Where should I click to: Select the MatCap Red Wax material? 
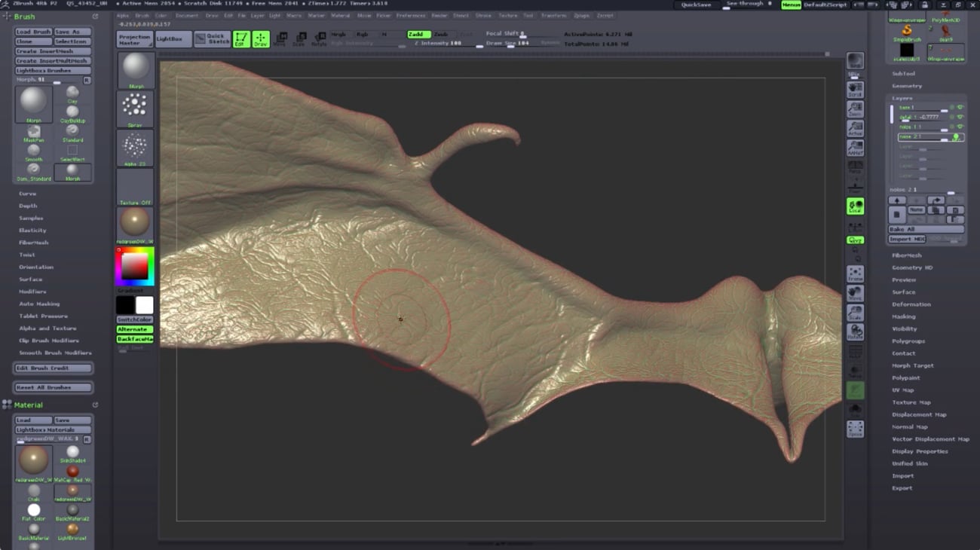pos(72,474)
